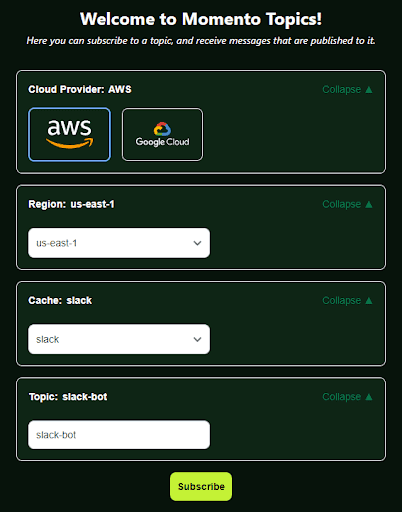402x512 pixels.
Task: Select the AWS cloud provider card
Action: coord(69,134)
